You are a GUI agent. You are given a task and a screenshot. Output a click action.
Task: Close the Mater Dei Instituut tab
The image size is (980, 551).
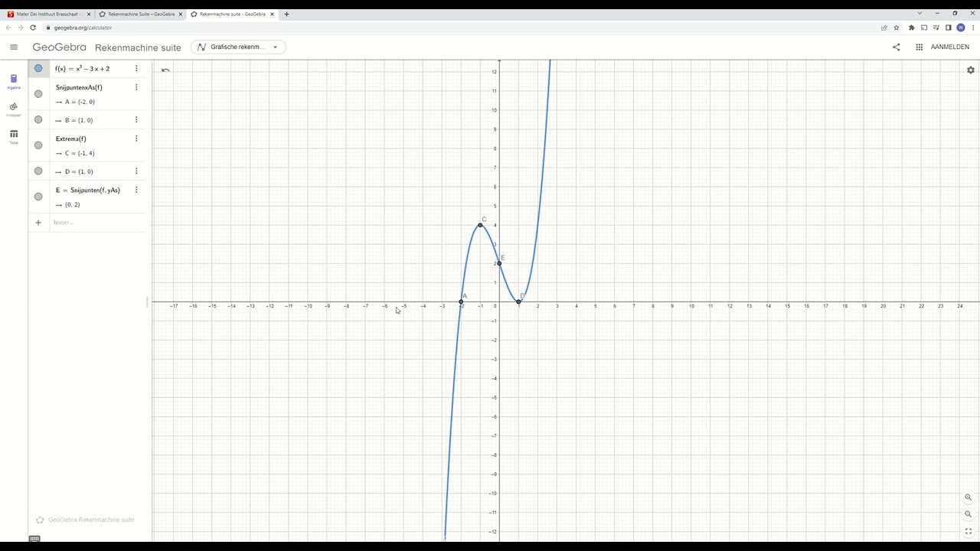click(x=89, y=14)
